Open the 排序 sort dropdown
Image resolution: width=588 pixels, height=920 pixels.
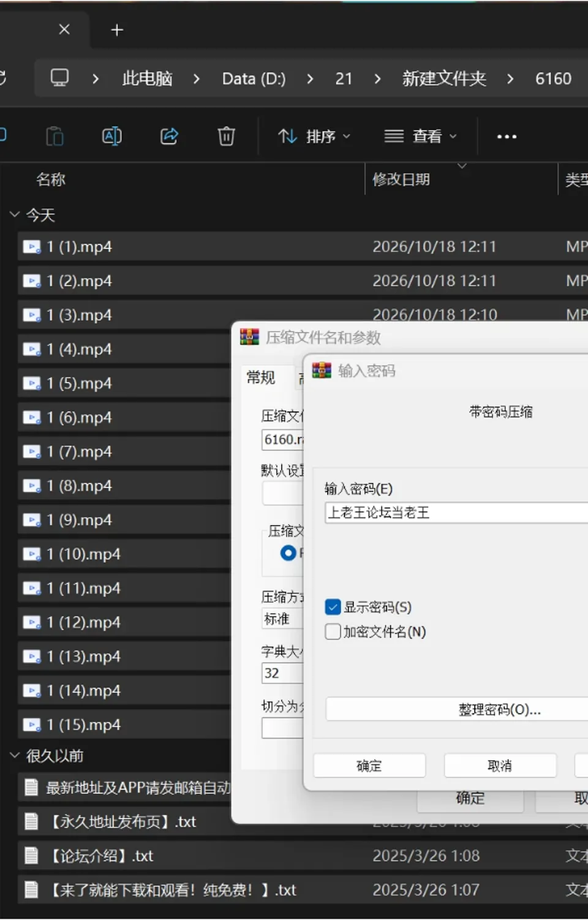(x=314, y=136)
